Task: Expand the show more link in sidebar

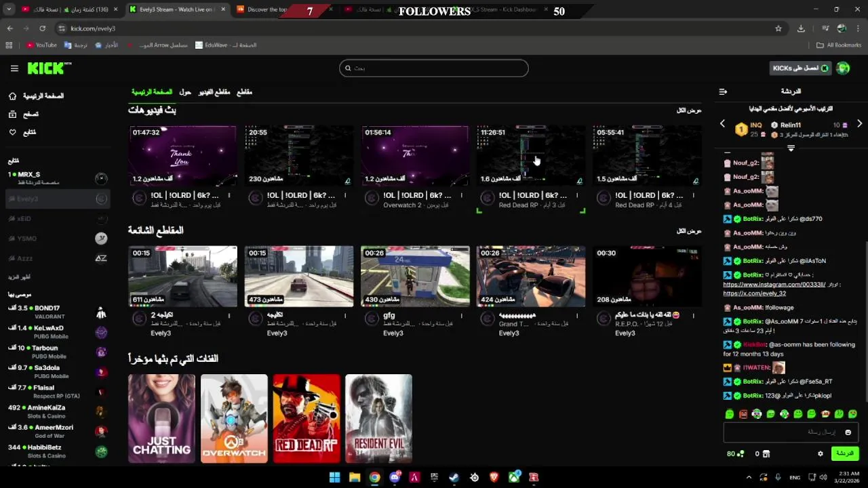Action: pyautogui.click(x=19, y=277)
